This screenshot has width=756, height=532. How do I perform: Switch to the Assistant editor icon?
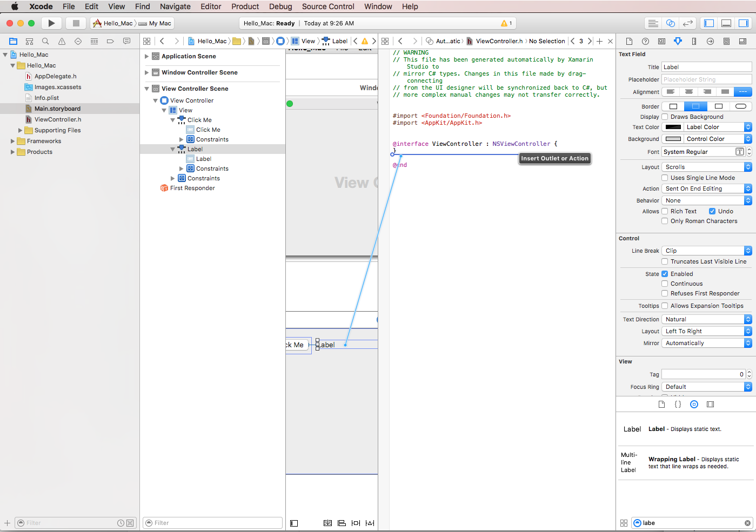670,23
